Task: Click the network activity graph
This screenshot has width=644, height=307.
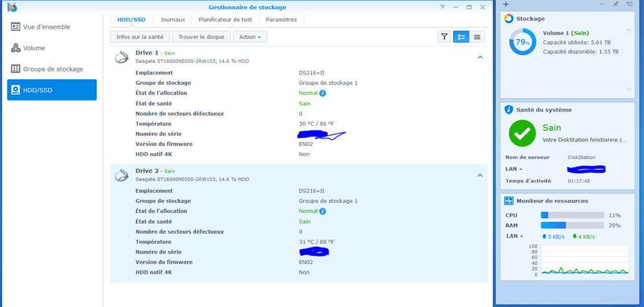Action: (584, 260)
